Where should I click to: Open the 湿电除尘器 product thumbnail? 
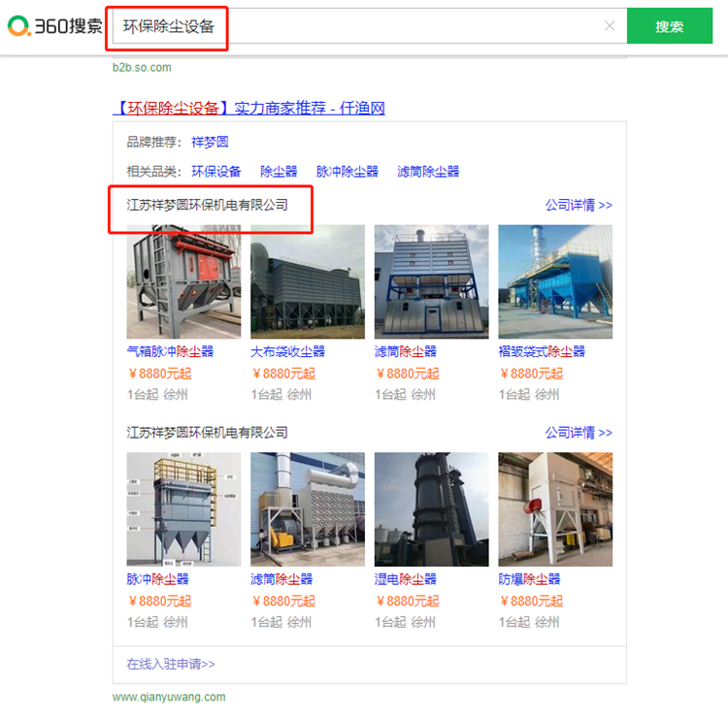pyautogui.click(x=432, y=509)
